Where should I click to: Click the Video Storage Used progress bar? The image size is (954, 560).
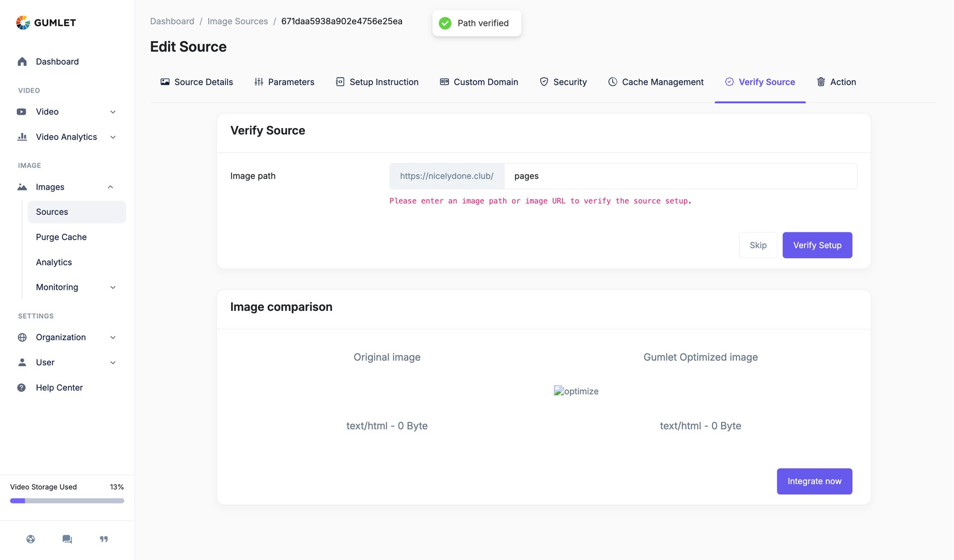coord(67,500)
